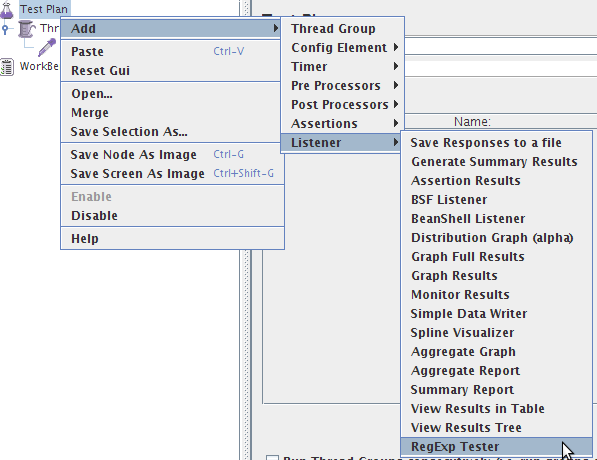Viewport: 597px width, 460px height.
Task: Click the Test Plan tree label
Action: click(44, 9)
